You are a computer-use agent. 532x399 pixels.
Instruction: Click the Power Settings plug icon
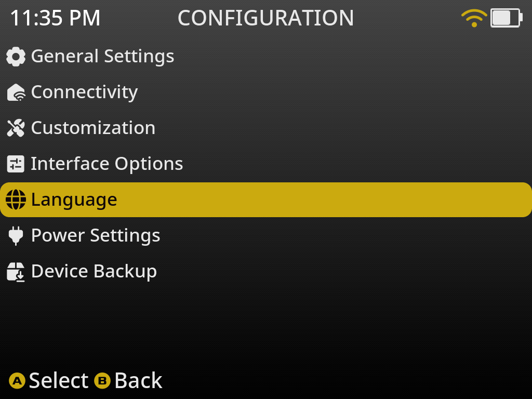(x=16, y=236)
